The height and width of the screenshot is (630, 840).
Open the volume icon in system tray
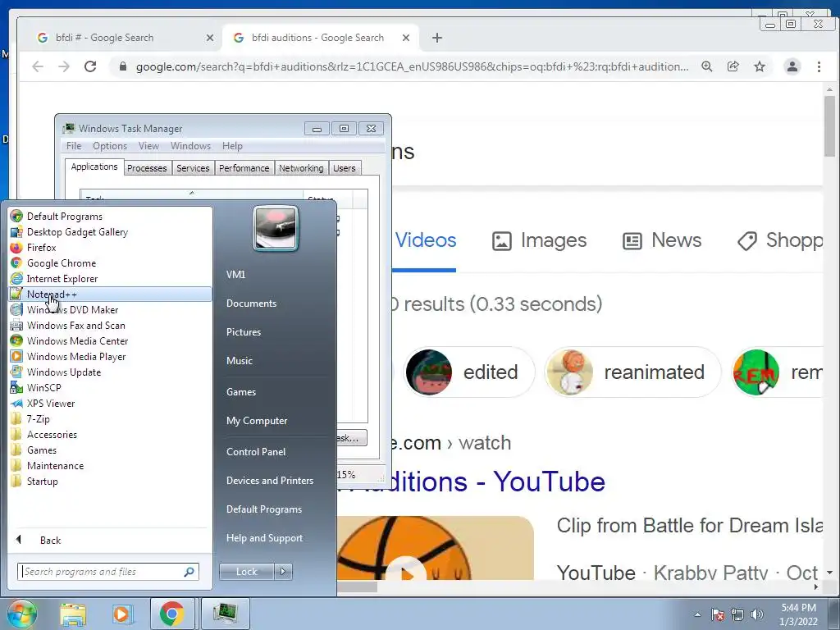pos(756,614)
